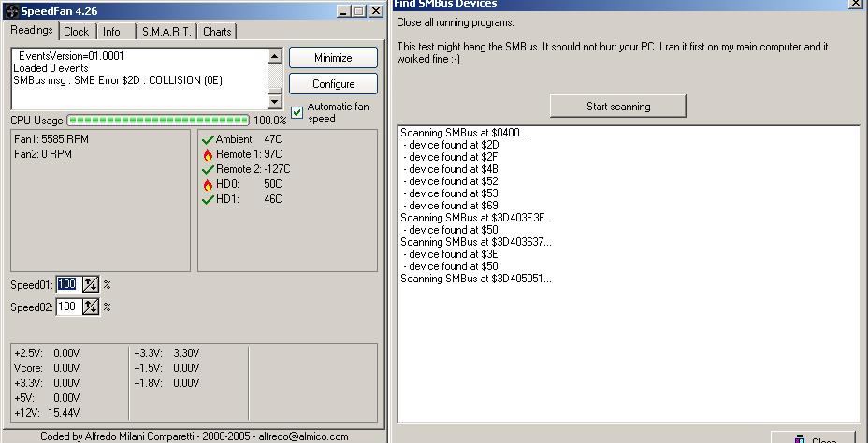Click the green check icon beside Remote 2
This screenshot has height=443, width=868.
point(209,170)
